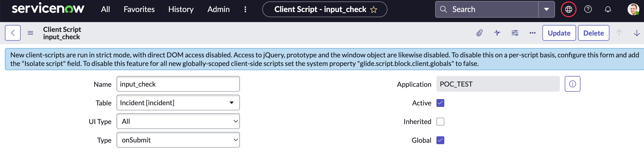Uncheck the Active checkbox
644x165 pixels.
click(x=440, y=103)
